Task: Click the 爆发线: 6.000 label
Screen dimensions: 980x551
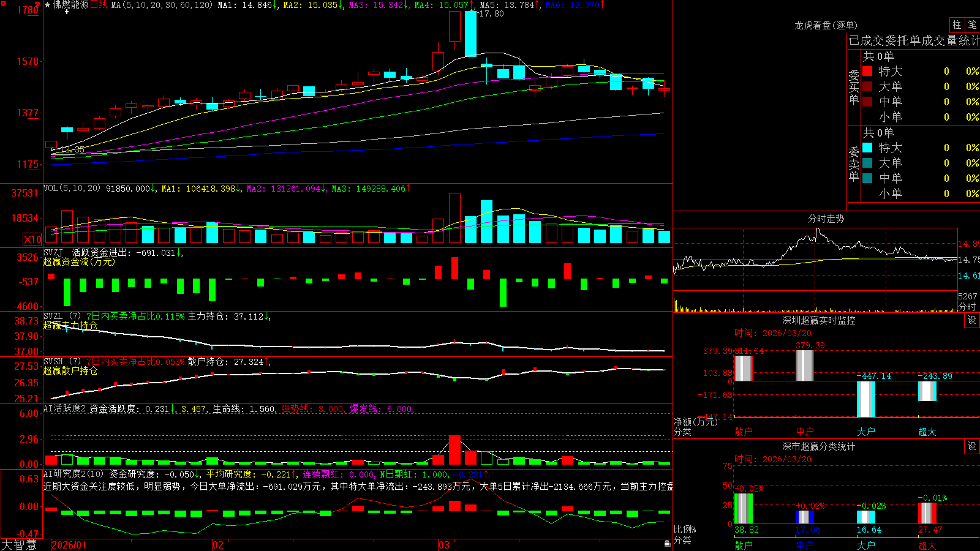Action: click(382, 408)
